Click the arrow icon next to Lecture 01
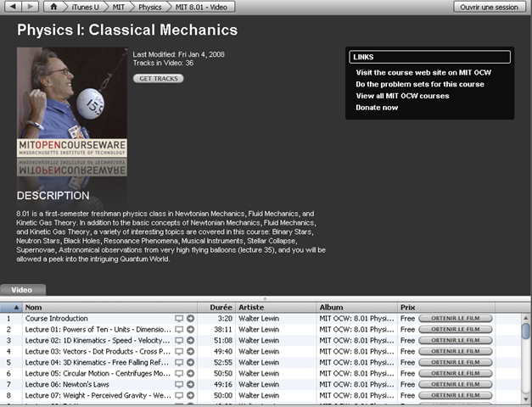The width and height of the screenshot is (532, 407). coord(190,330)
